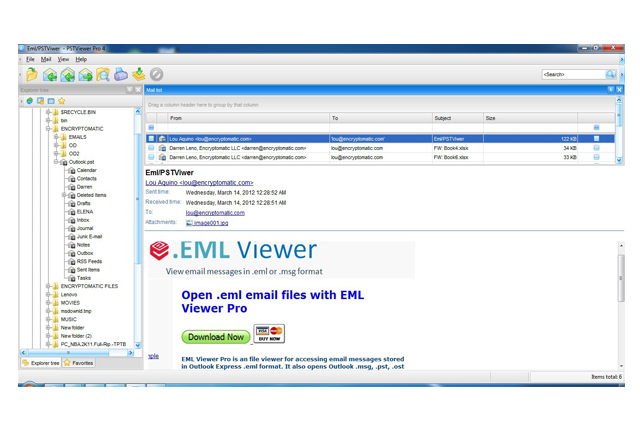Click the lou@encryptomatic.com To link
640x426 pixels.
click(215, 213)
